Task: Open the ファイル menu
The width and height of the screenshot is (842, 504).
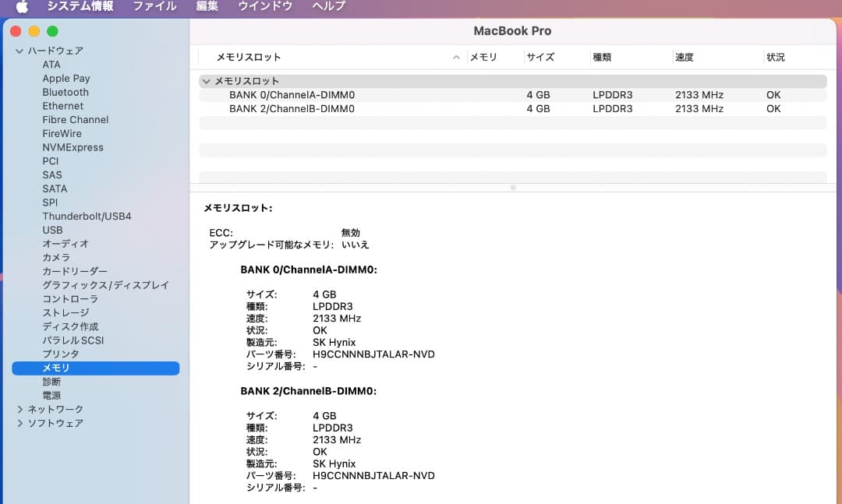Action: [154, 7]
